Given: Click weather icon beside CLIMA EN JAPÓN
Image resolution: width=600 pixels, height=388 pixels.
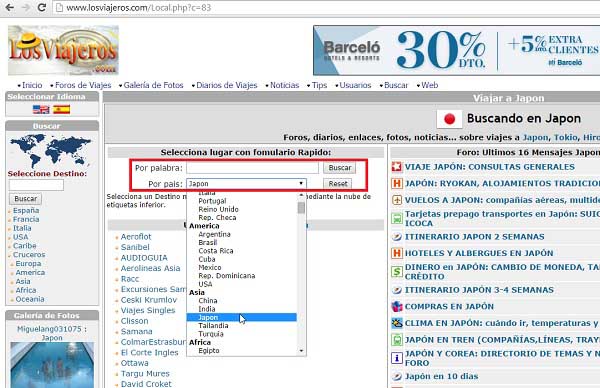Looking at the screenshot, I should click(x=397, y=323).
